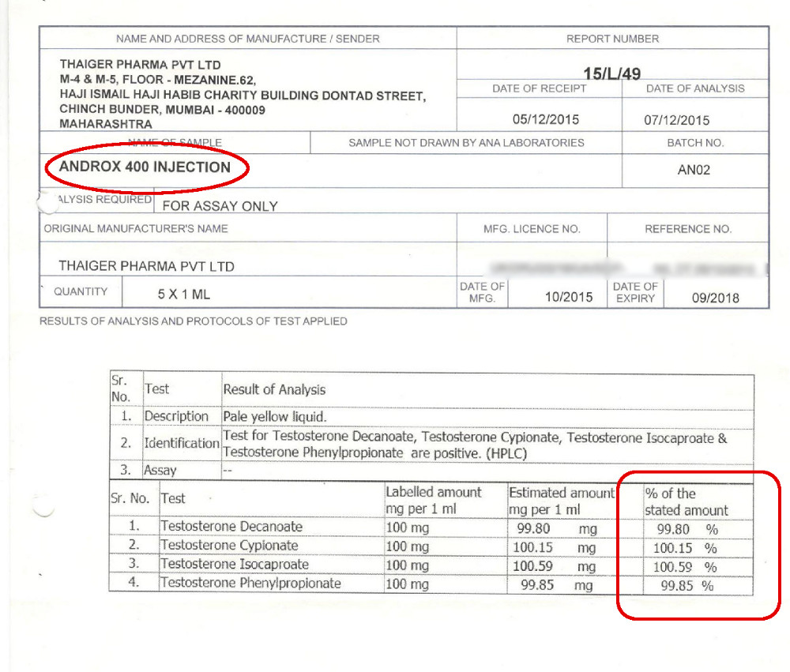Click expiry date 09/2018
Image resolution: width=790 pixels, height=672 pixels.
coord(716,298)
